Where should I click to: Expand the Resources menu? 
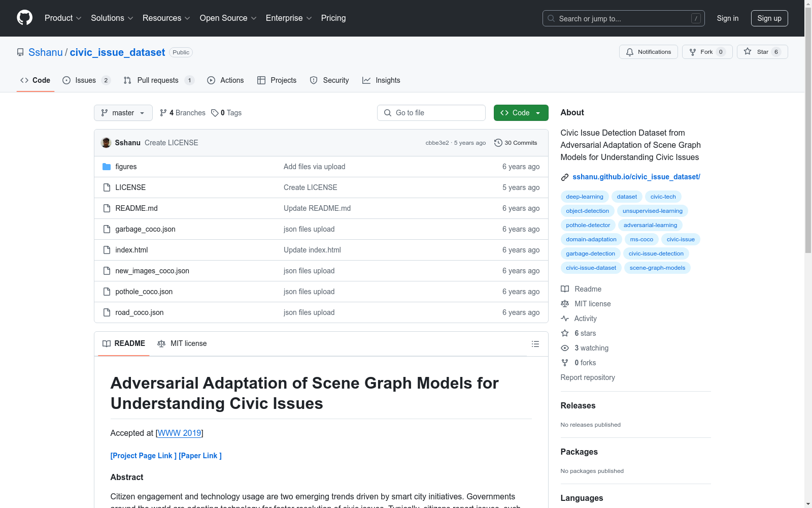166,18
